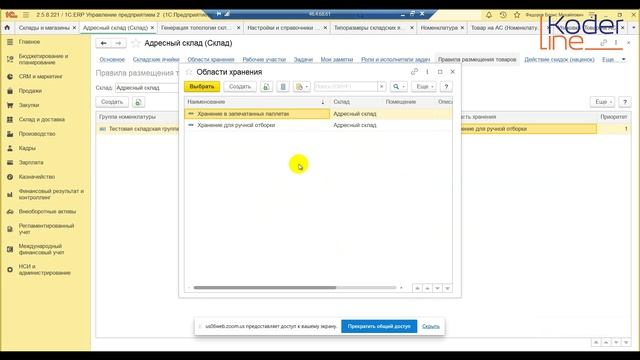Open Регламентированный учет section
Image resolution: width=640 pixels, height=360 pixels.
(x=46, y=229)
